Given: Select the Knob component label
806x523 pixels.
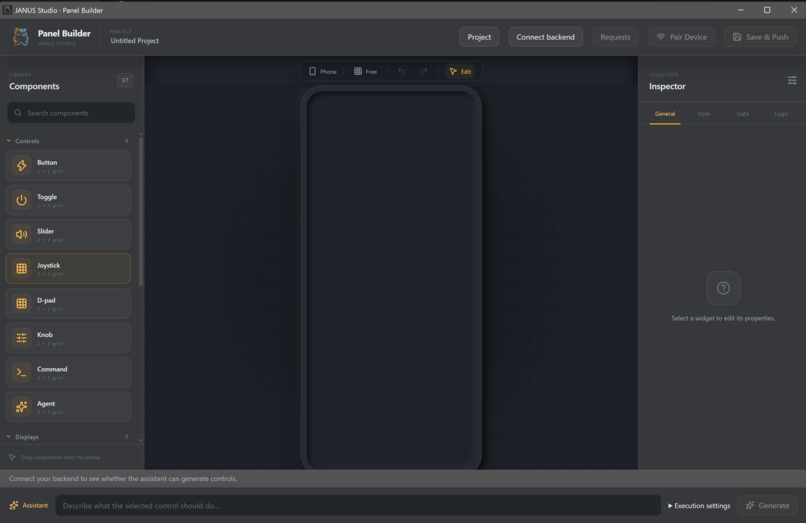Looking at the screenshot, I should (45, 335).
